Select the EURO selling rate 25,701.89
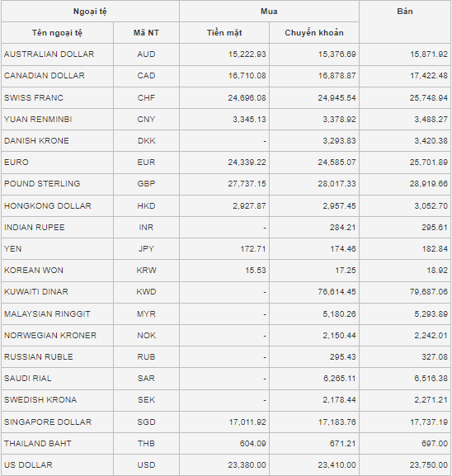452x476 pixels. [x=429, y=163]
